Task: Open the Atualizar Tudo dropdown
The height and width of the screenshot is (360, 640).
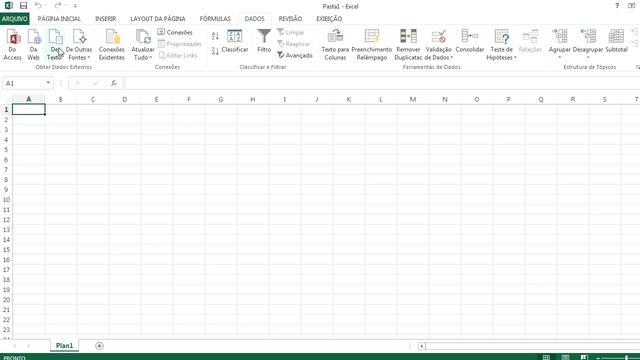Action: [143, 45]
